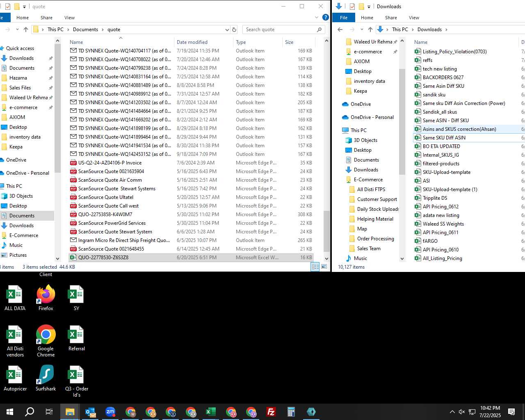The image size is (525, 420).
Task: Click Windows Start button
Action: click(10, 412)
